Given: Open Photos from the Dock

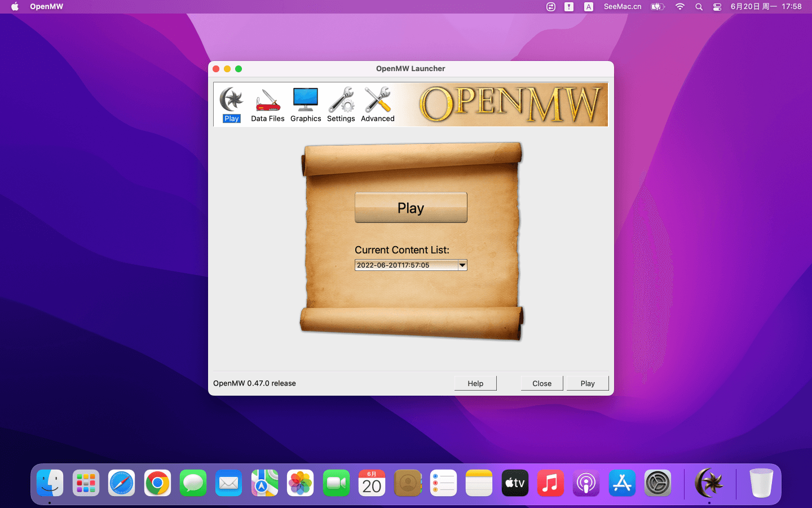Looking at the screenshot, I should pos(300,483).
